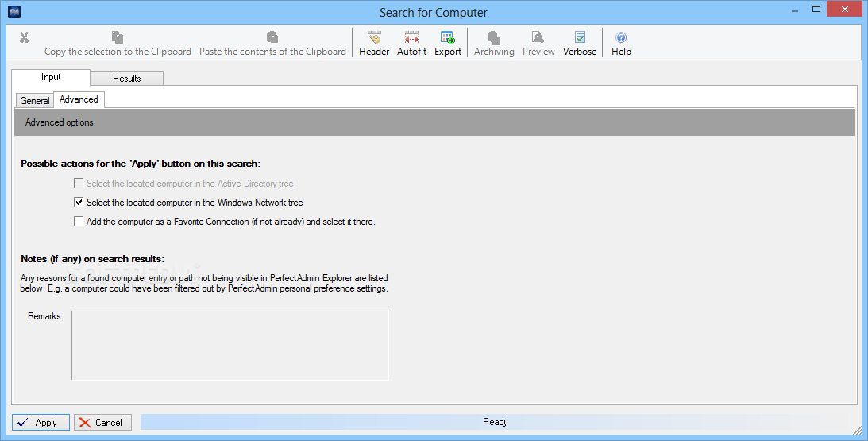Click the Cut scissors toolbar icon
Viewport: 868px width, 441px height.
pyautogui.click(x=24, y=37)
